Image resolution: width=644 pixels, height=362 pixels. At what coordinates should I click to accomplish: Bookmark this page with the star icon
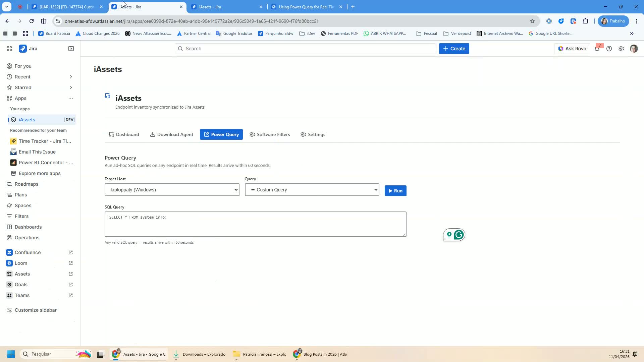(x=532, y=21)
